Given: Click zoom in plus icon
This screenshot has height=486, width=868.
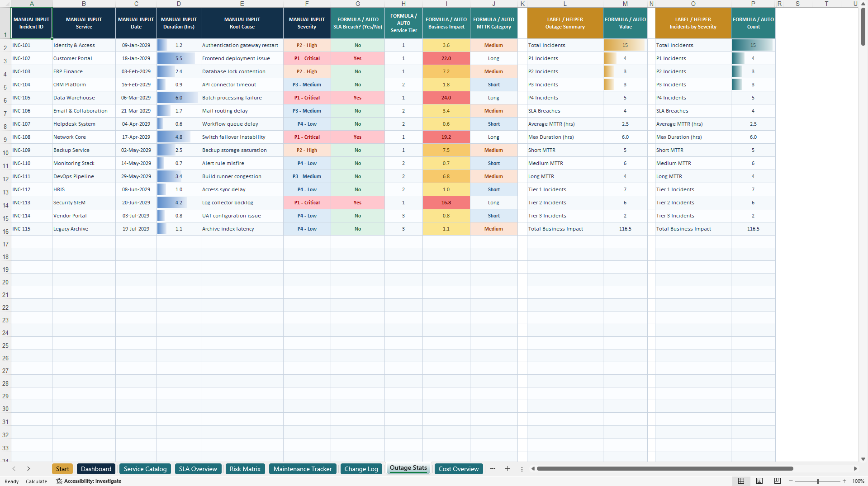Looking at the screenshot, I should coord(844,481).
